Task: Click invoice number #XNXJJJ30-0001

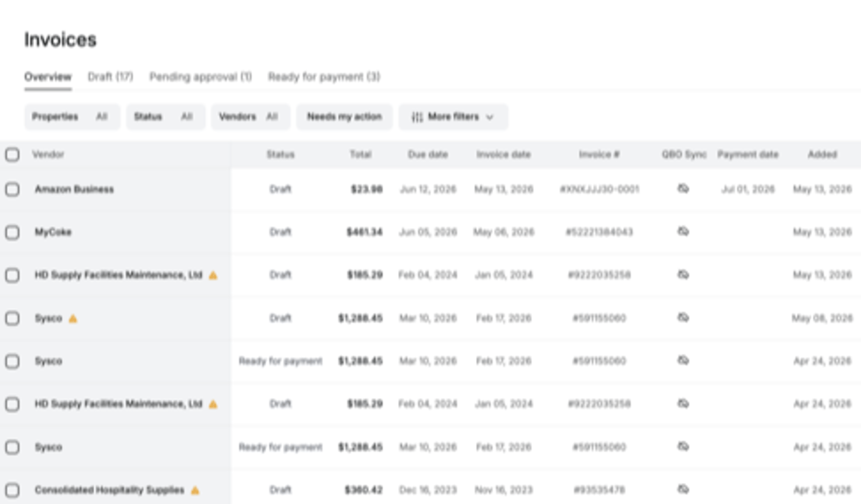Action: point(599,189)
